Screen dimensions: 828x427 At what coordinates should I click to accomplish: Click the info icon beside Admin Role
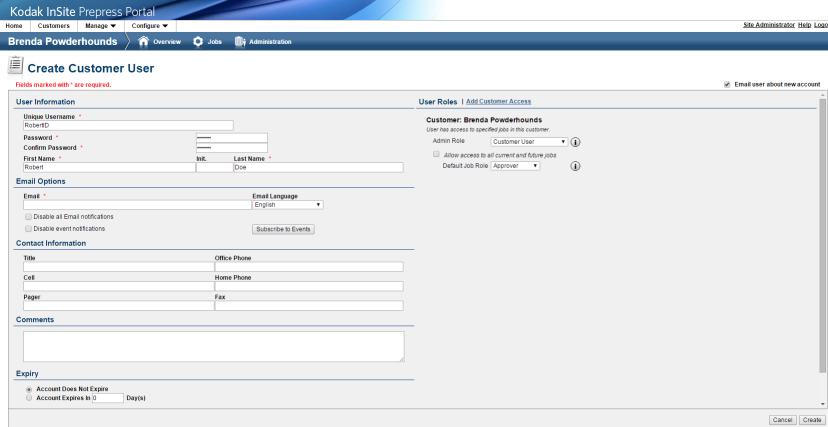(576, 142)
